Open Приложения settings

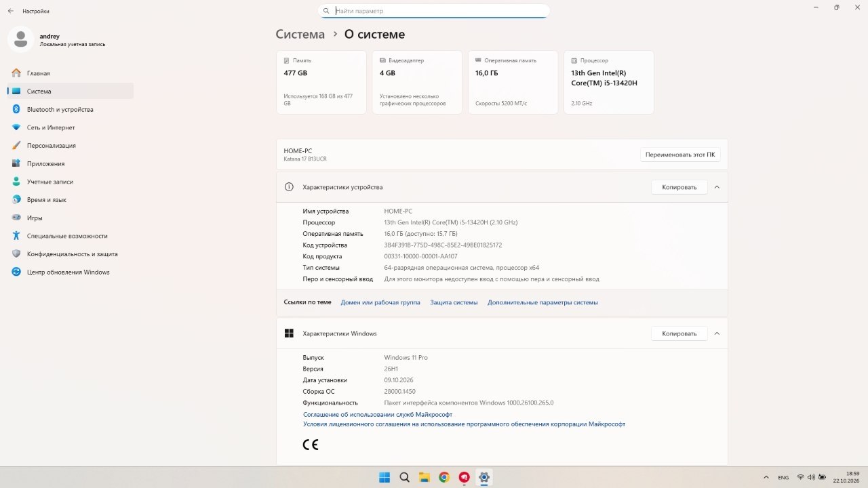click(x=71, y=163)
